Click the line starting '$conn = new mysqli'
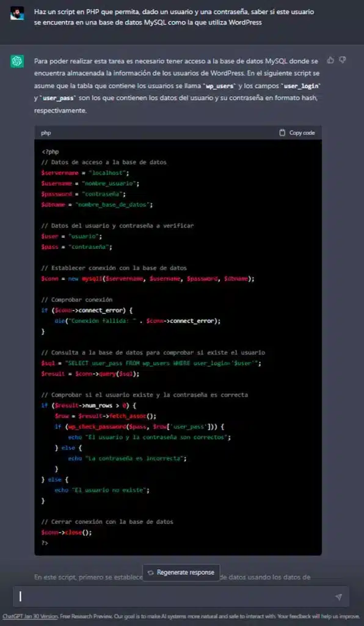364x626 pixels. (x=148, y=279)
